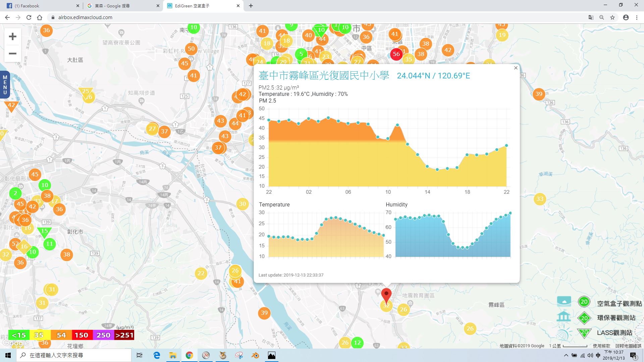This screenshot has width=644, height=362.
Task: Select the orange 50 airbox marker
Action: (x=191, y=49)
